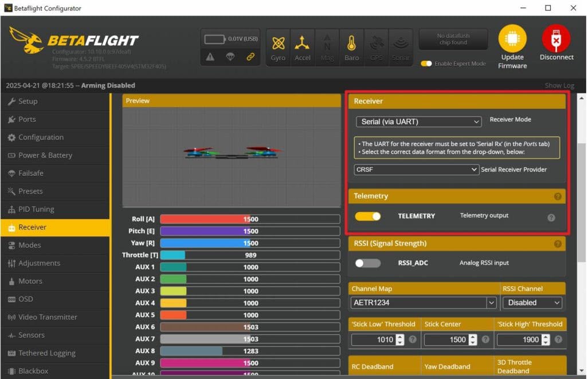The image size is (588, 379).
Task: Click the Telemetry header help icon
Action: coord(558,196)
